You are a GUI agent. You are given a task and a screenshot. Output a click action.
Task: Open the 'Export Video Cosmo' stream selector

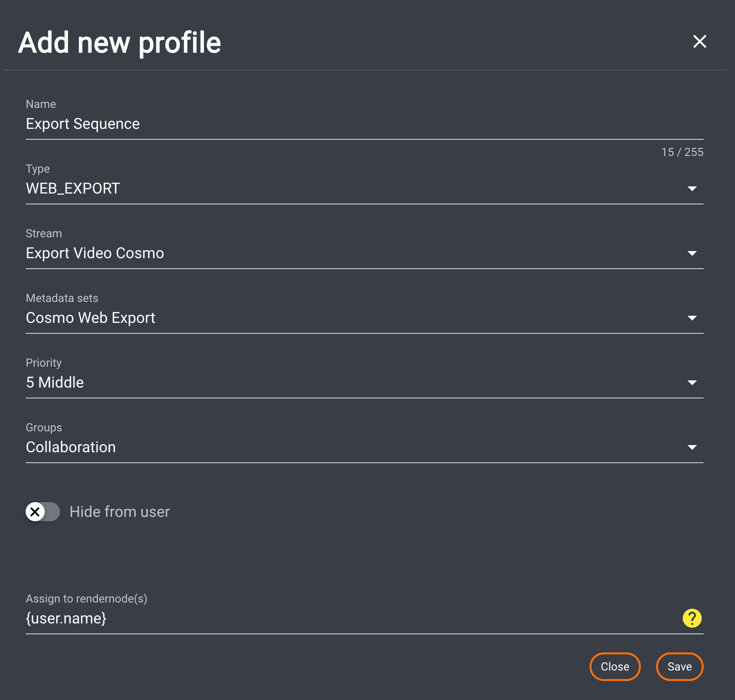[x=95, y=253]
